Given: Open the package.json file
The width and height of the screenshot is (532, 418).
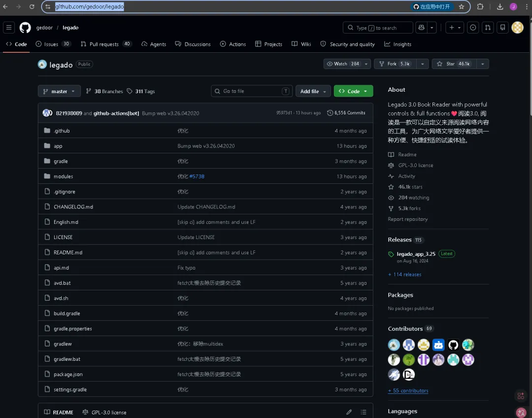Looking at the screenshot, I should pyautogui.click(x=68, y=374).
